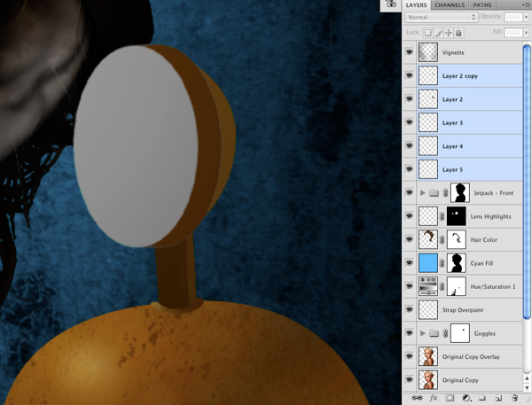This screenshot has height=405, width=532.
Task: Hide the Goggles group
Action: pos(410,333)
